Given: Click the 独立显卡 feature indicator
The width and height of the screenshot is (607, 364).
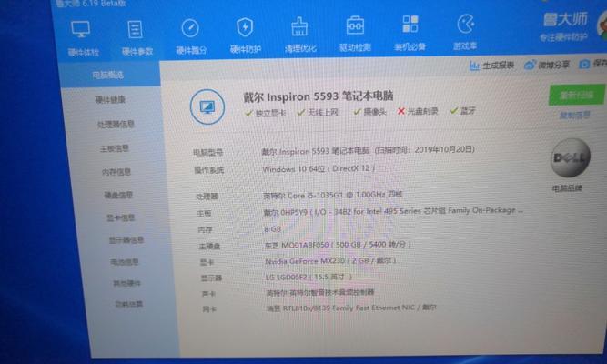Looking at the screenshot, I should pos(266,113).
